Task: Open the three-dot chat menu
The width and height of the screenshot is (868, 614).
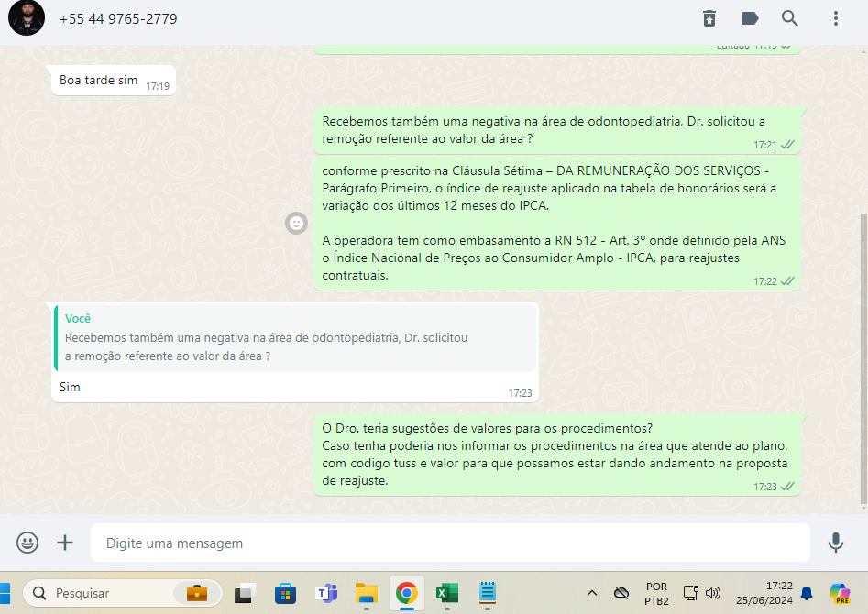Action: pos(836,18)
